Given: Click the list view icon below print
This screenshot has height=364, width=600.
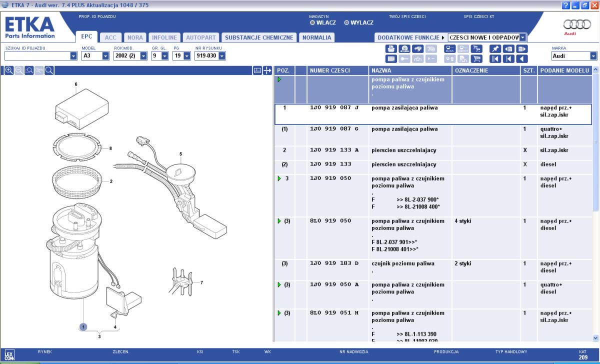Looking at the screenshot, I should pos(391,59).
